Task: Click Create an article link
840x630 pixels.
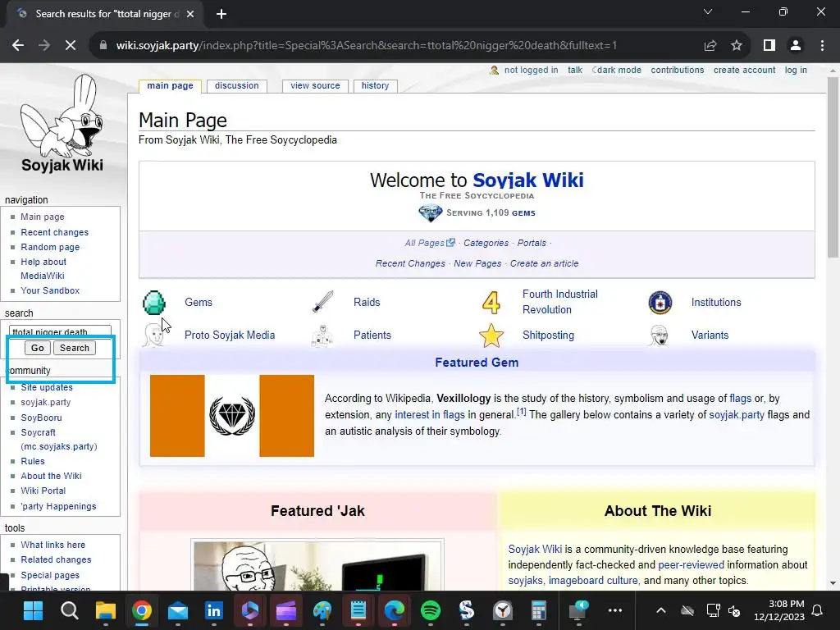Action: coord(545,263)
